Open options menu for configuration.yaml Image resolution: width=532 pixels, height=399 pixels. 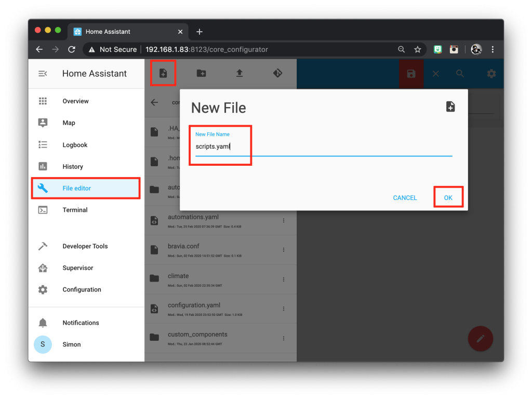click(x=284, y=309)
